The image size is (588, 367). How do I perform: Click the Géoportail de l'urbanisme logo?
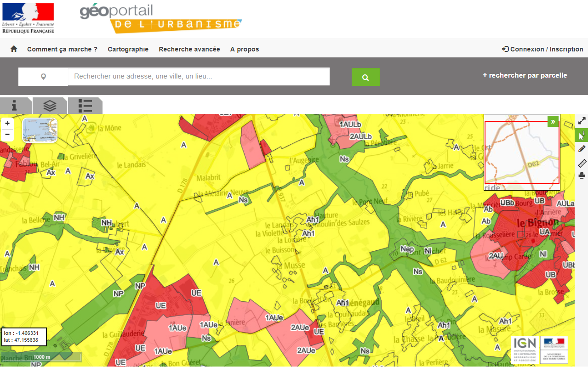(161, 18)
